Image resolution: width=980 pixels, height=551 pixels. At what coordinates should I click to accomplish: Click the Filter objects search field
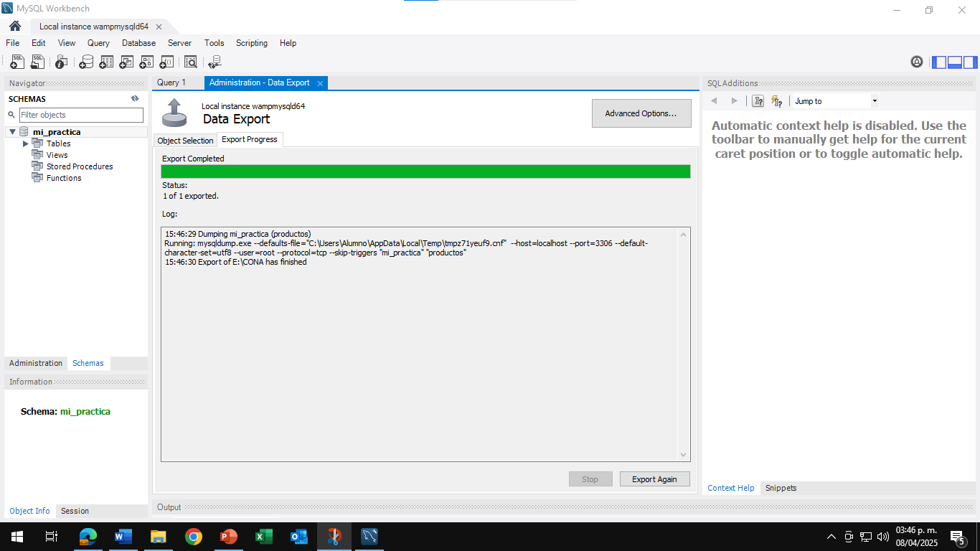coord(81,115)
